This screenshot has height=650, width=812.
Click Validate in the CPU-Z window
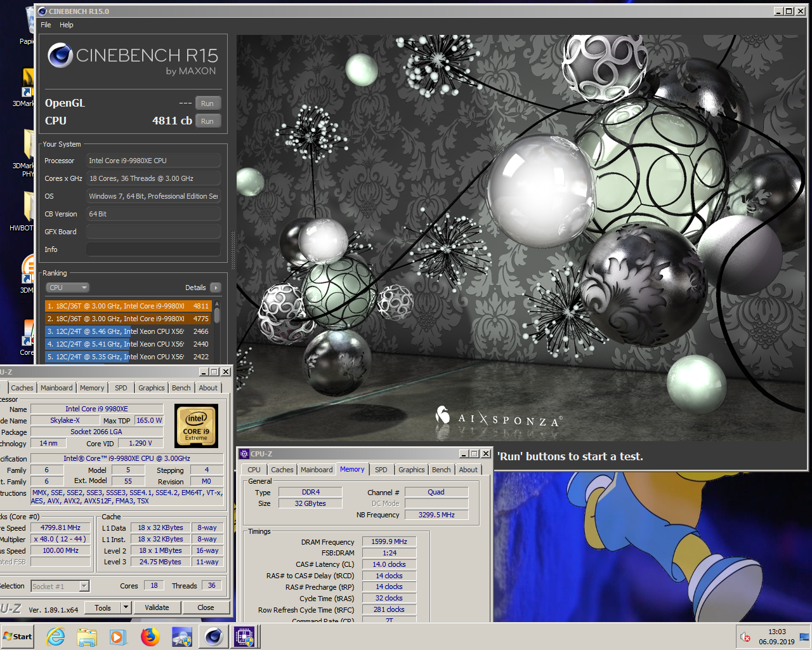tap(157, 607)
